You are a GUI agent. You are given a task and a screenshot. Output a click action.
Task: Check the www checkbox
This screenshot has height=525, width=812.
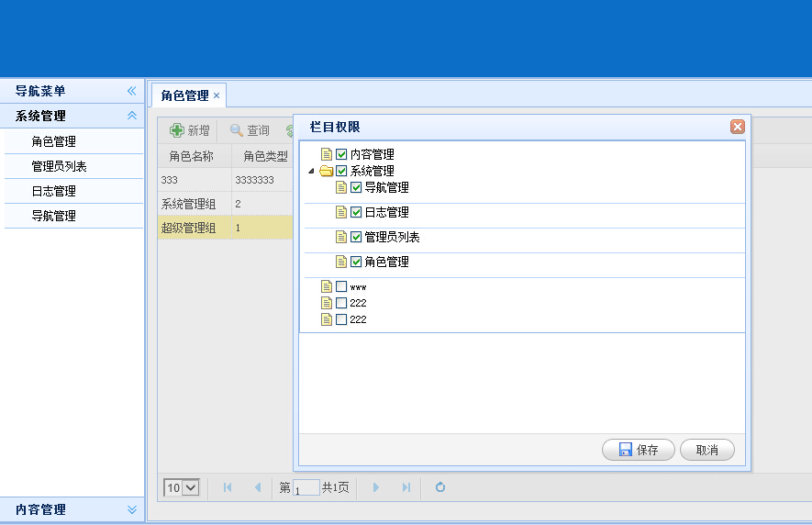point(341,286)
